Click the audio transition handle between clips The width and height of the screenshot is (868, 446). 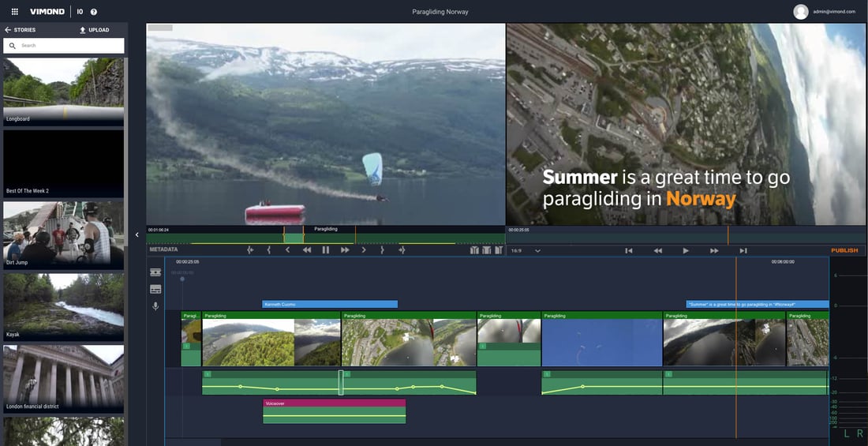pyautogui.click(x=341, y=383)
